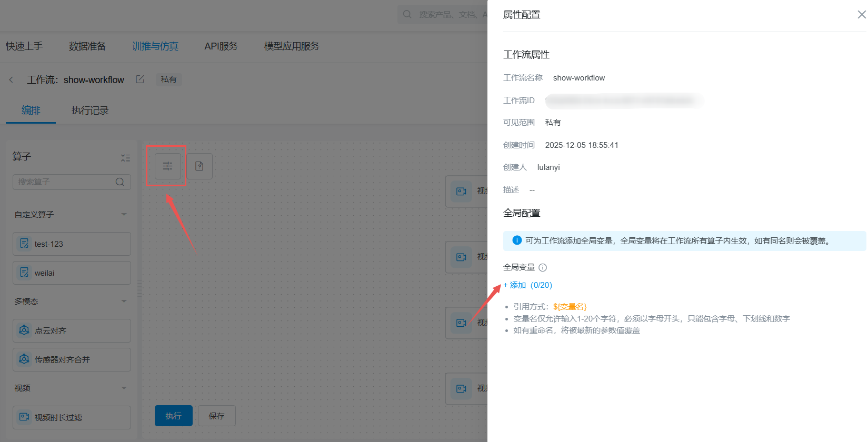Open the workflow property configuration icon

tap(167, 166)
